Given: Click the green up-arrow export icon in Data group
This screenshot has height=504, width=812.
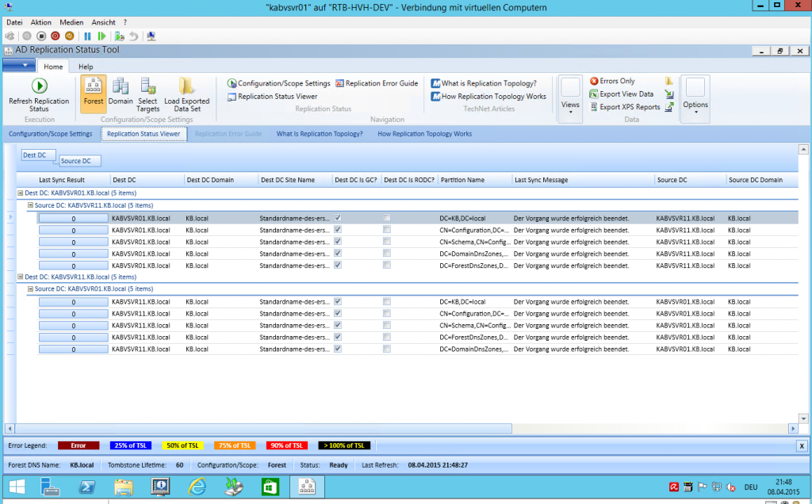Looking at the screenshot, I should 669,107.
